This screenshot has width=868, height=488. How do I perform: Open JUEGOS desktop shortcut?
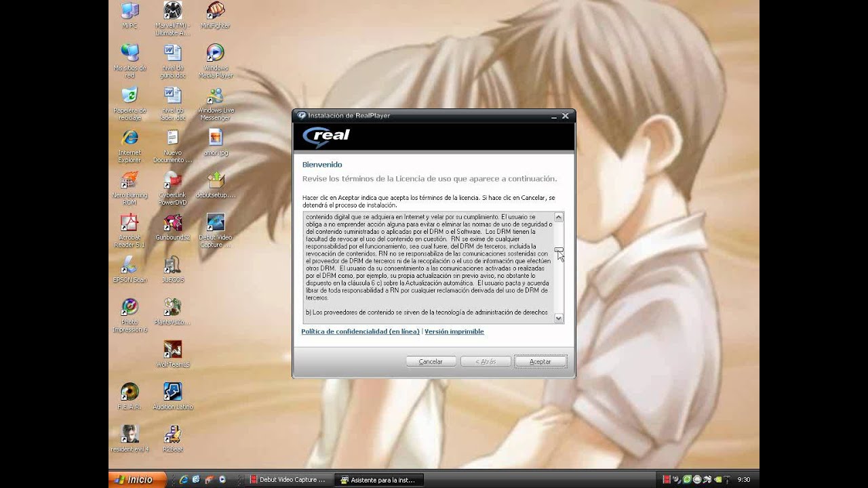[x=173, y=269]
